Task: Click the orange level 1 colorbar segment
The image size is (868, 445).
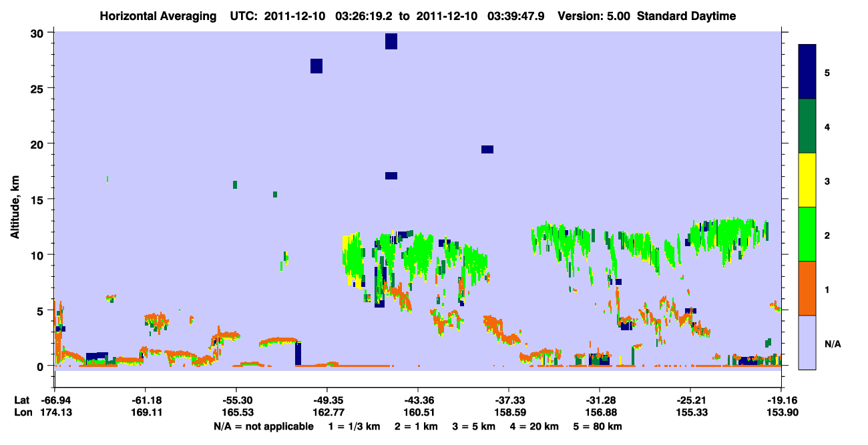Action: [807, 288]
